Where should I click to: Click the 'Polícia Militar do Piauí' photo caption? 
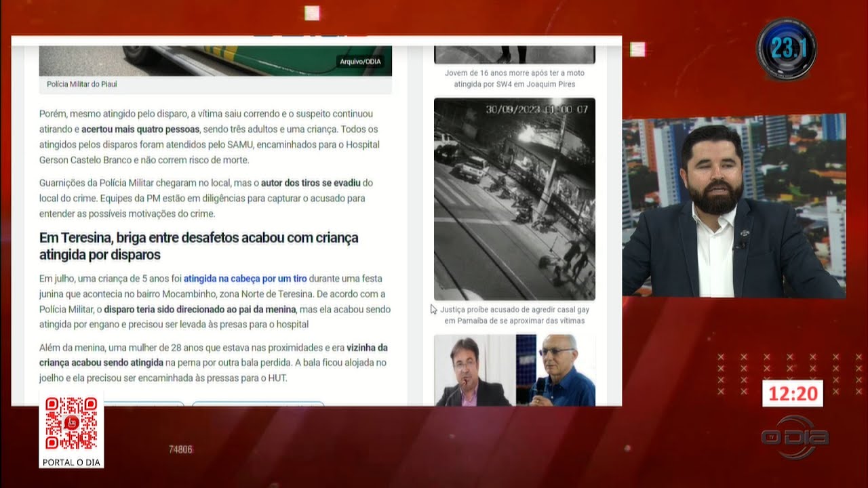pos(82,85)
